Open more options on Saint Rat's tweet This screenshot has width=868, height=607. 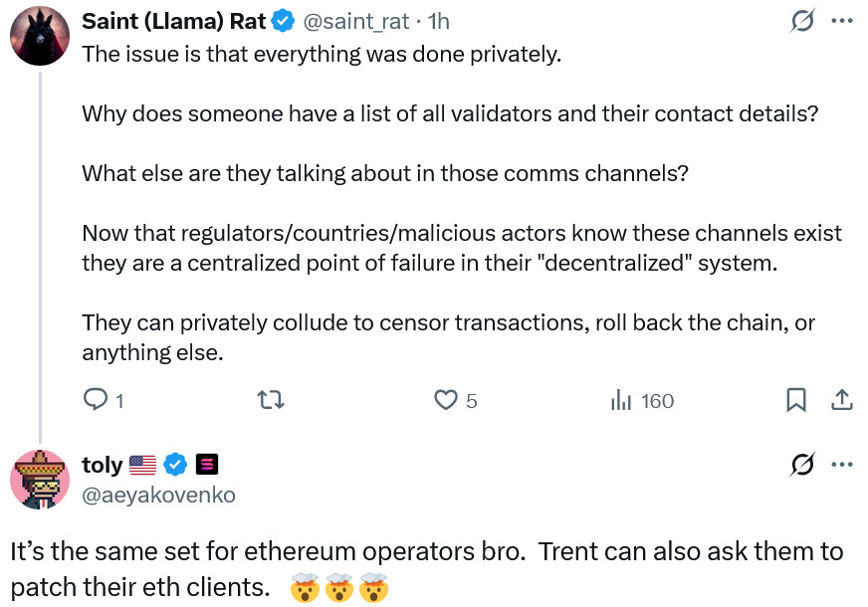(841, 21)
